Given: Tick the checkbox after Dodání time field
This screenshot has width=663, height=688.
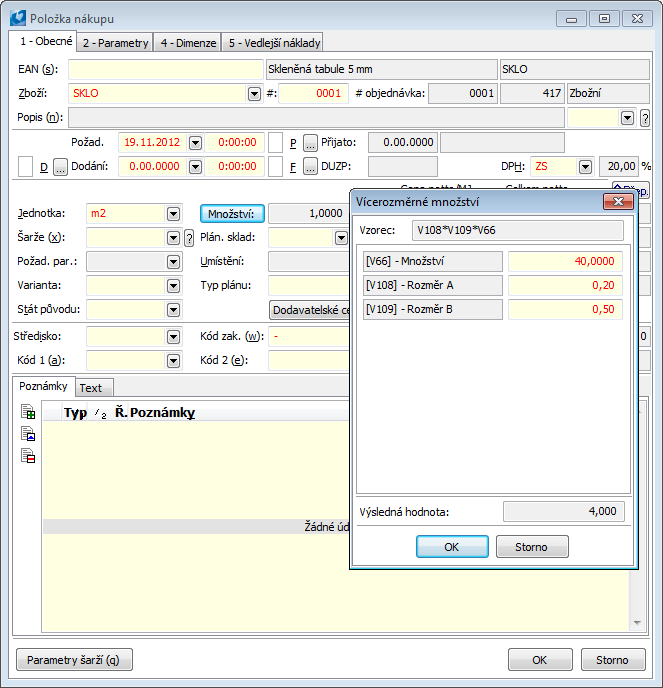Looking at the screenshot, I should (x=275, y=167).
